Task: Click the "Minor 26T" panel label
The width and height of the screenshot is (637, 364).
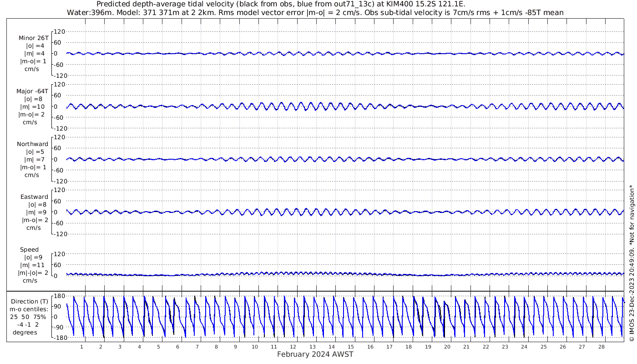Action: 33,38
